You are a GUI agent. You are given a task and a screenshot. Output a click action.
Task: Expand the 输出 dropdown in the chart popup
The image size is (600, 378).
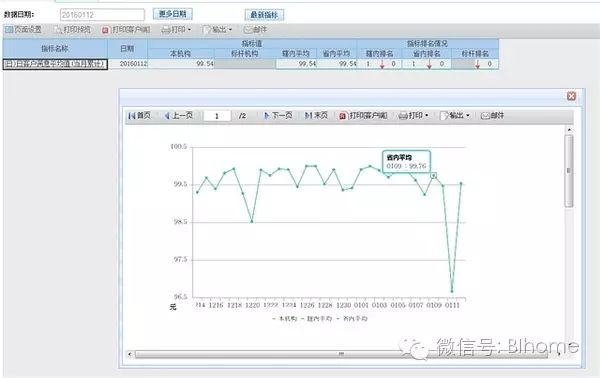455,116
